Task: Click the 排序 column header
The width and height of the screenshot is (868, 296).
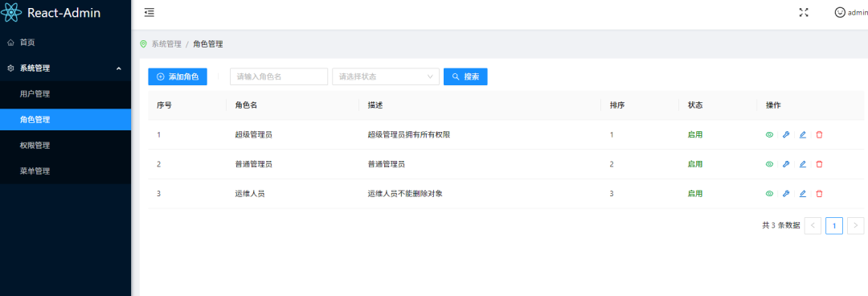Action: point(617,105)
